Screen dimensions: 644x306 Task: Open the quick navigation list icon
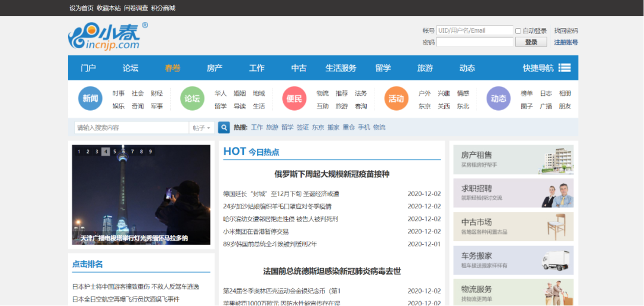pos(564,68)
